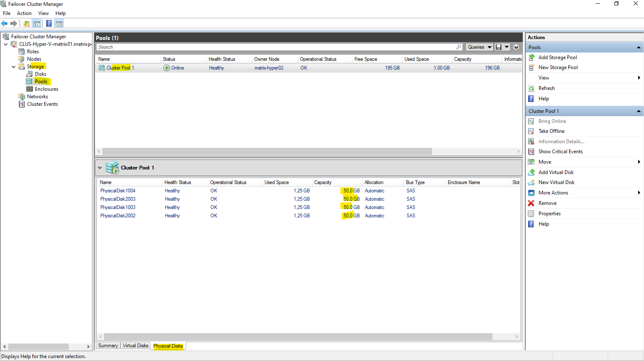Open the Action menu
Image resolution: width=644 pixels, height=361 pixels.
[x=24, y=13]
